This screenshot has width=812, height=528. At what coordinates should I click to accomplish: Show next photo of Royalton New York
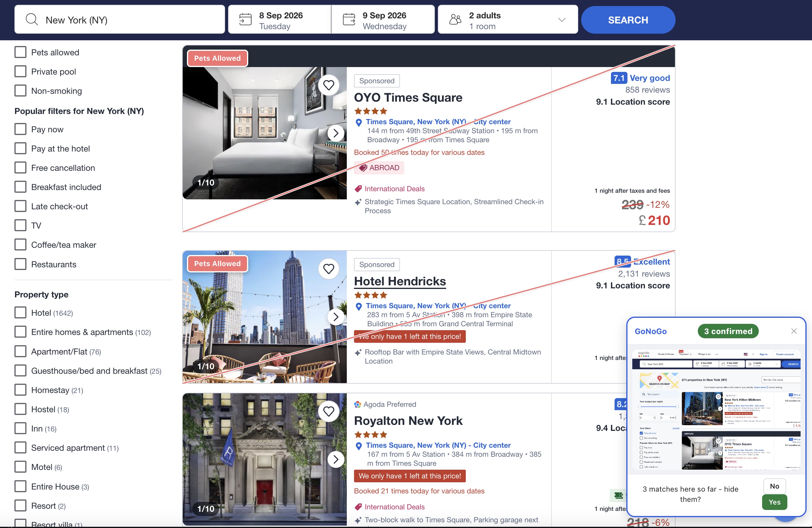(x=336, y=460)
